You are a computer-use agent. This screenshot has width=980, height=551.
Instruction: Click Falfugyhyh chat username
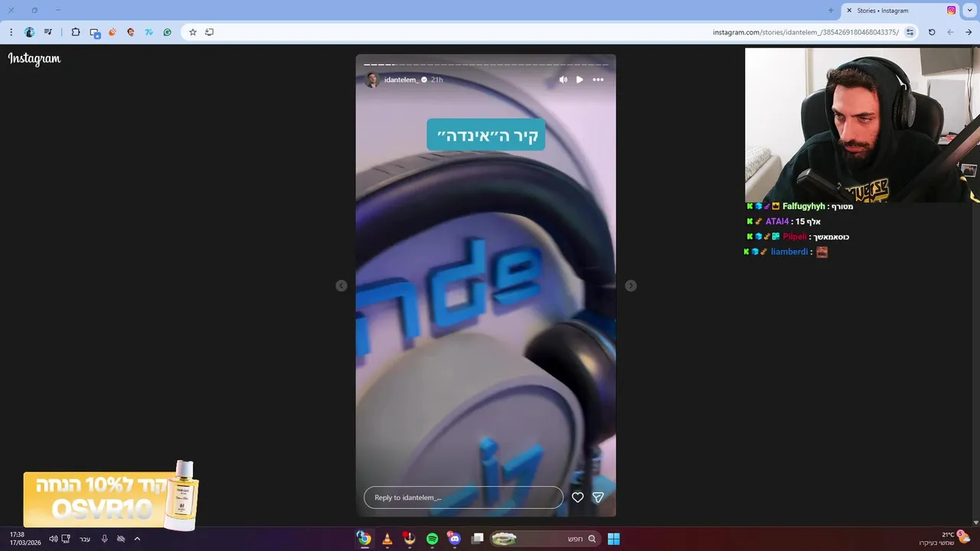tap(804, 207)
